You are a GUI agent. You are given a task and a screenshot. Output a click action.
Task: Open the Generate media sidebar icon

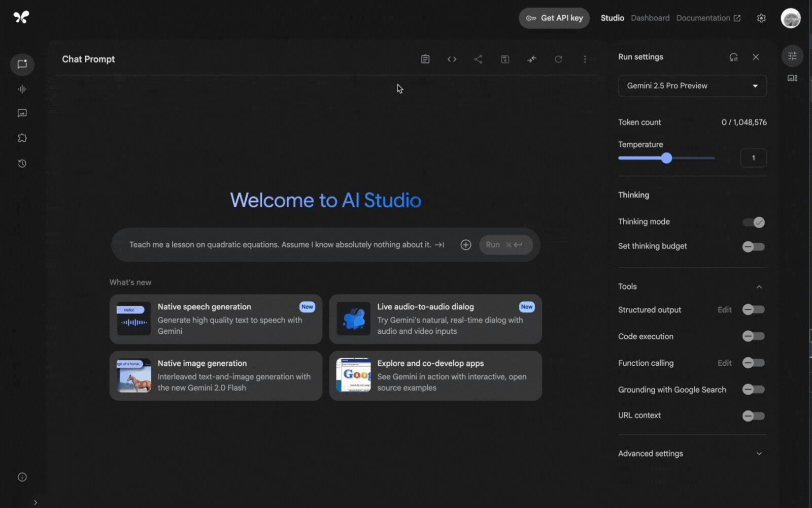(22, 113)
